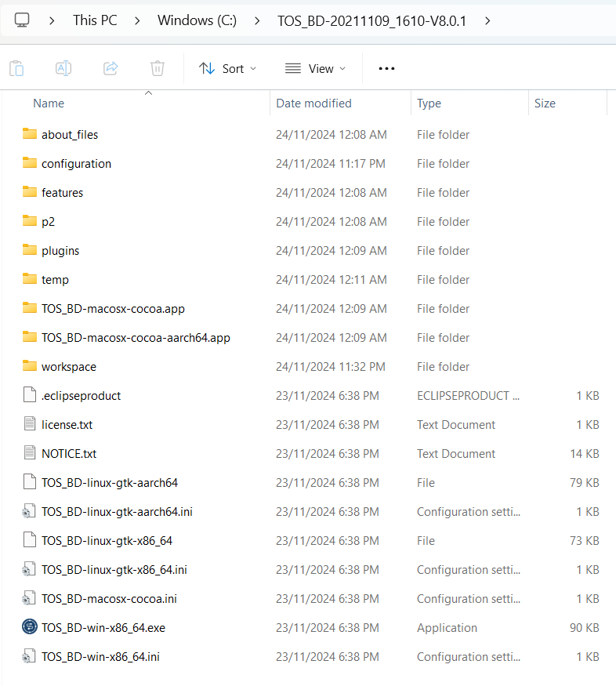Viewport: 616px width, 686px height.
Task: Click the TOS_BD-win-x86_64.exe file name
Action: click(x=103, y=628)
